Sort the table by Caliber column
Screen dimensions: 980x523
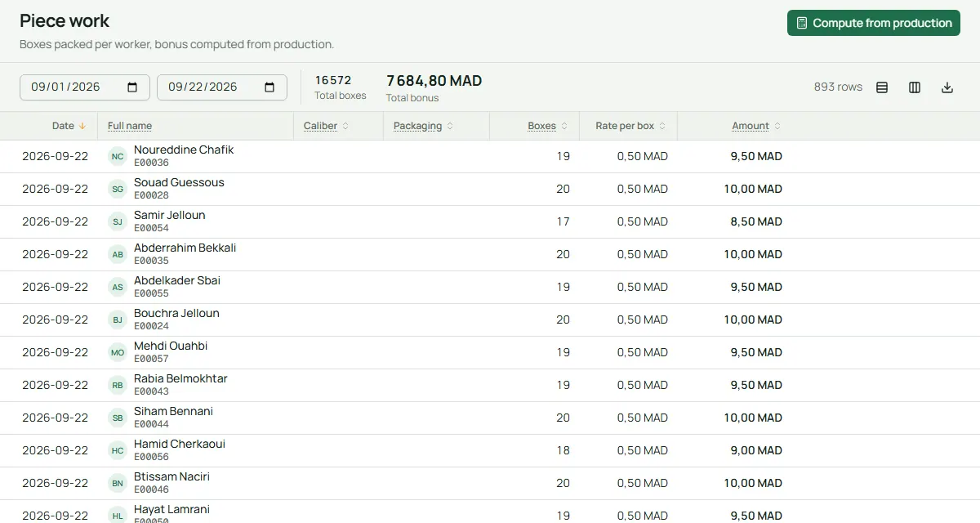point(326,126)
